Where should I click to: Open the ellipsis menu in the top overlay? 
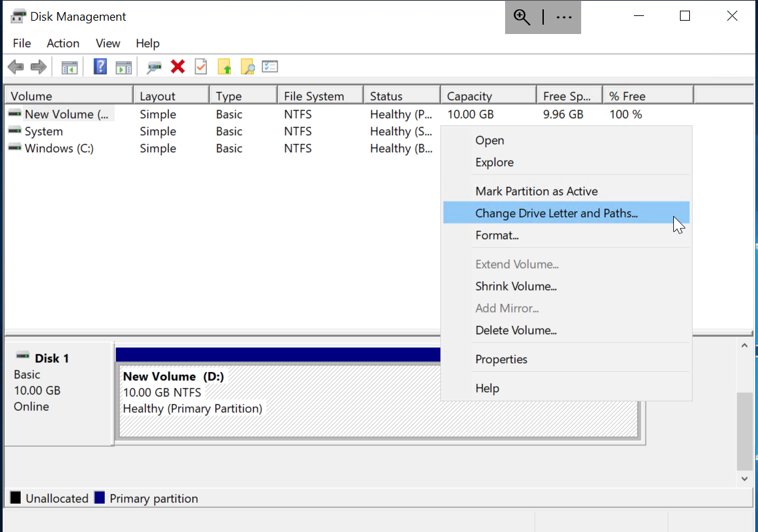tap(564, 17)
